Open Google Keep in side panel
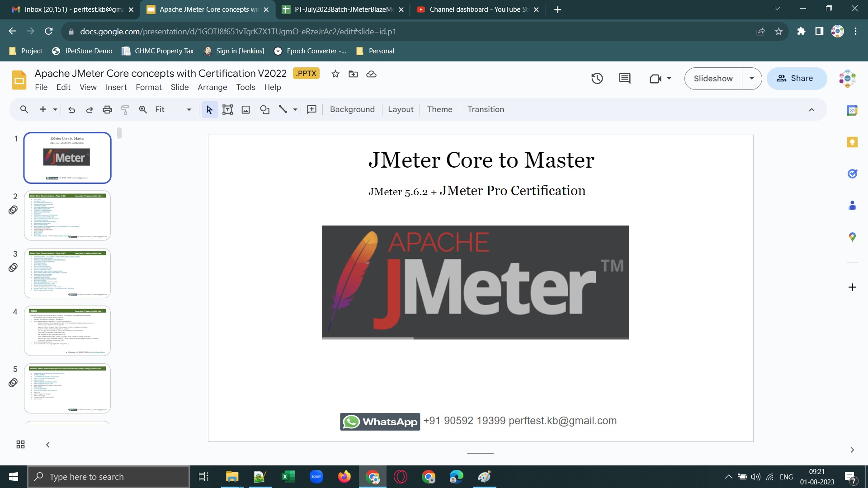Screen dimensions: 868x488 (x=852, y=142)
